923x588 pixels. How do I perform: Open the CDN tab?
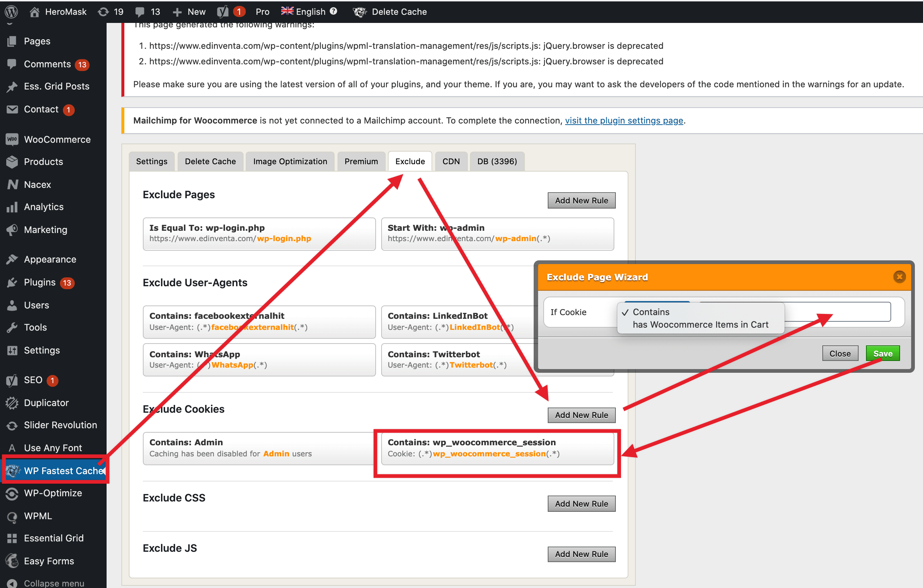[x=451, y=161]
